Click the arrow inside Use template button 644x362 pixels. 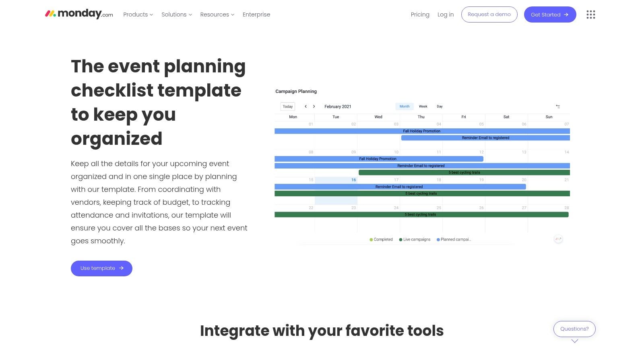point(121,268)
